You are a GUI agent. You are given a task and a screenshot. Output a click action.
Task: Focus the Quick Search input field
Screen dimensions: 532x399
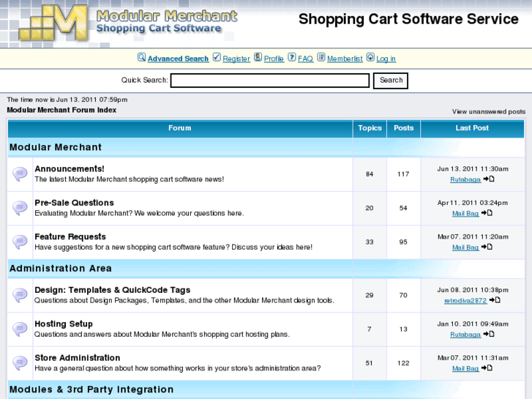pyautogui.click(x=270, y=81)
